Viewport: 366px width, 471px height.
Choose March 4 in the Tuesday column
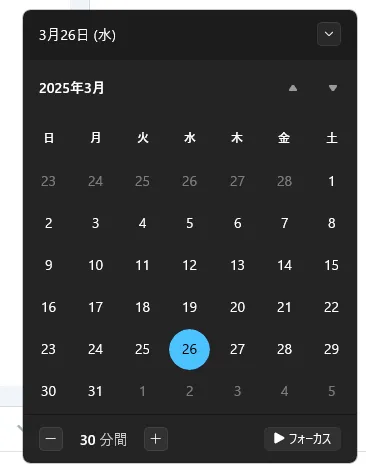142,223
